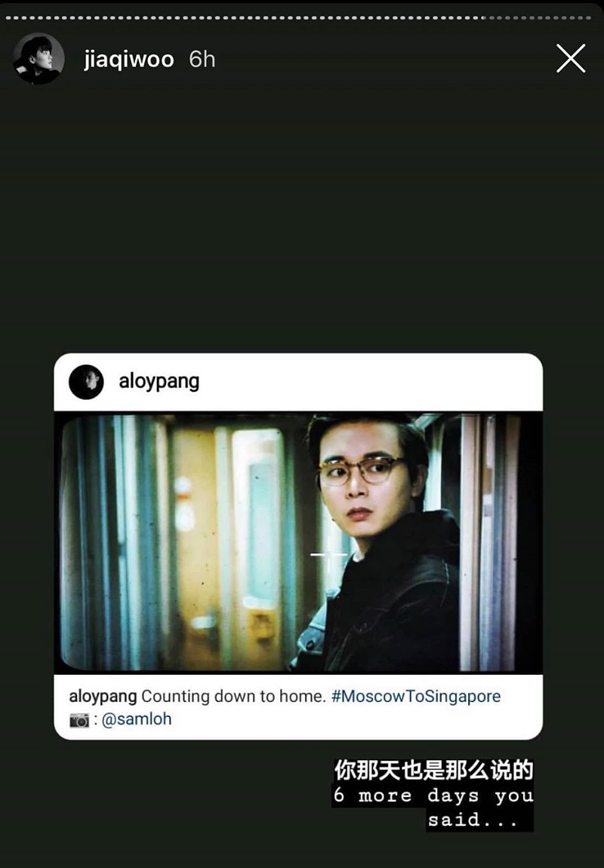Open jiaqiwoo's profile picture
This screenshot has width=604, height=868.
point(39,59)
